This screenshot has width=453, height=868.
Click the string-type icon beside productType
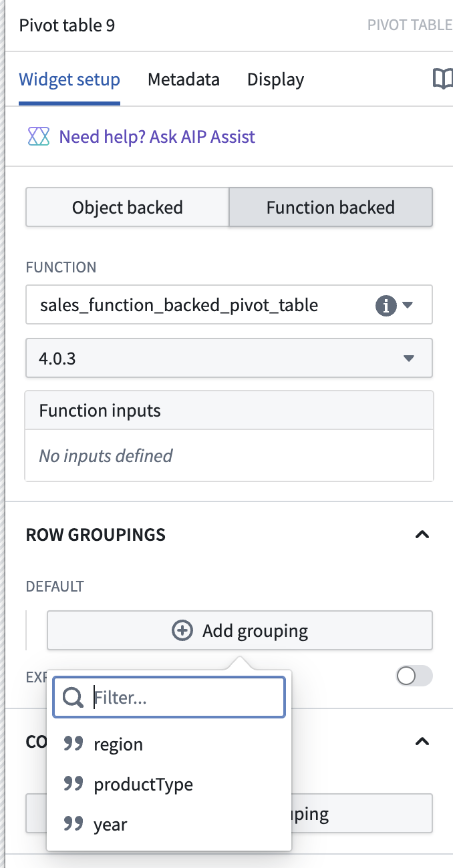click(73, 784)
